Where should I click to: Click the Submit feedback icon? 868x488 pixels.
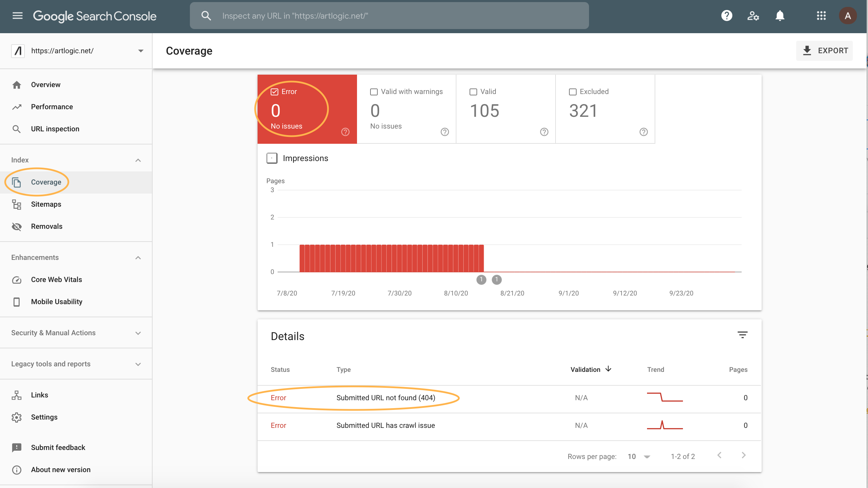pos(17,448)
